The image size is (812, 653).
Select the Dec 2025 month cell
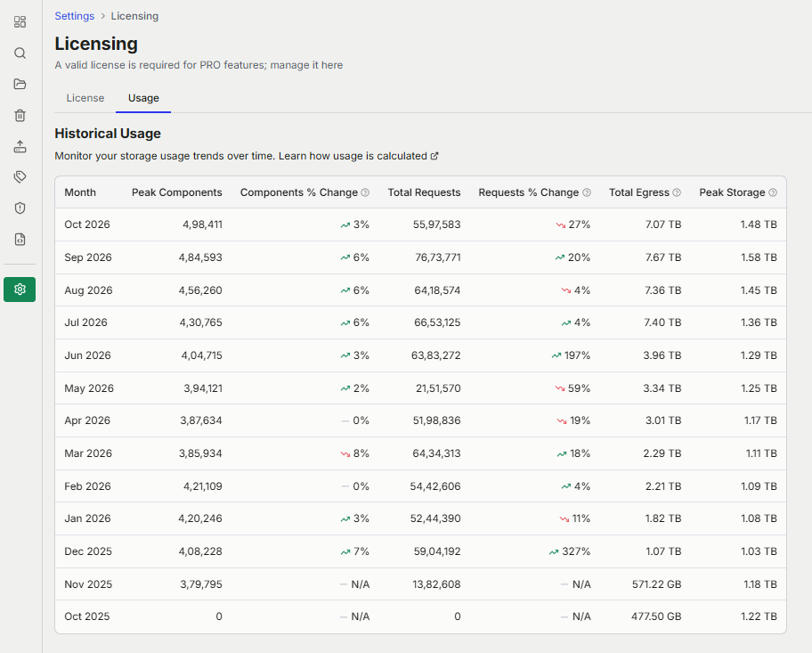tap(88, 551)
